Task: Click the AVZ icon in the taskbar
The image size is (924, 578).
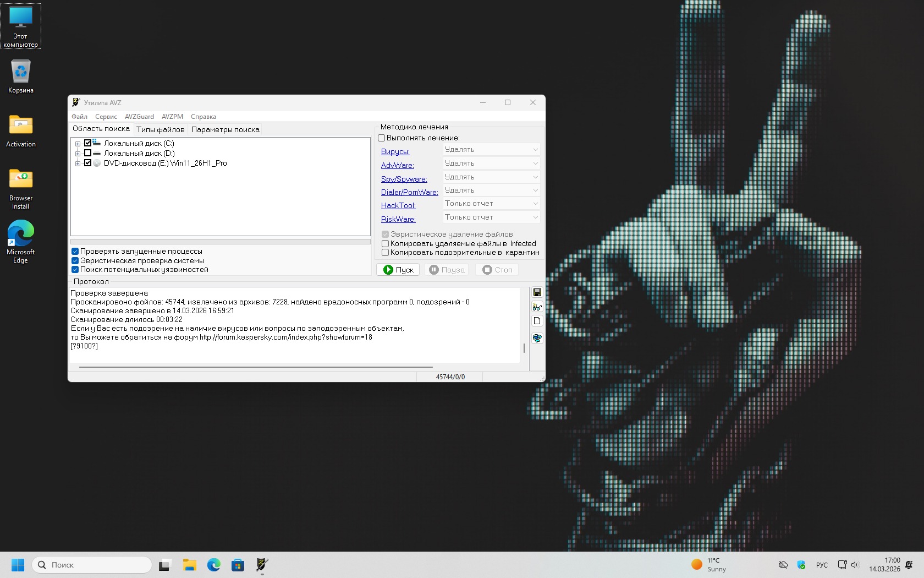Action: click(x=262, y=565)
